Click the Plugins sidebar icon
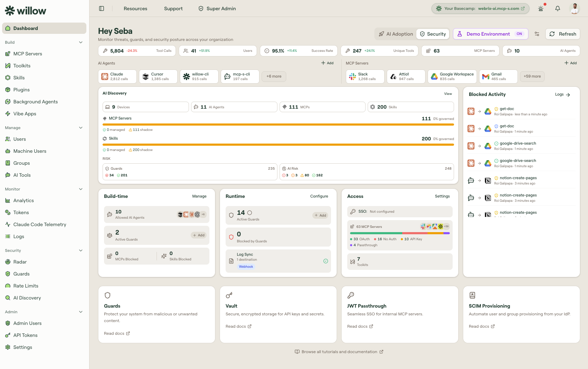The width and height of the screenshot is (588, 369). (8, 90)
